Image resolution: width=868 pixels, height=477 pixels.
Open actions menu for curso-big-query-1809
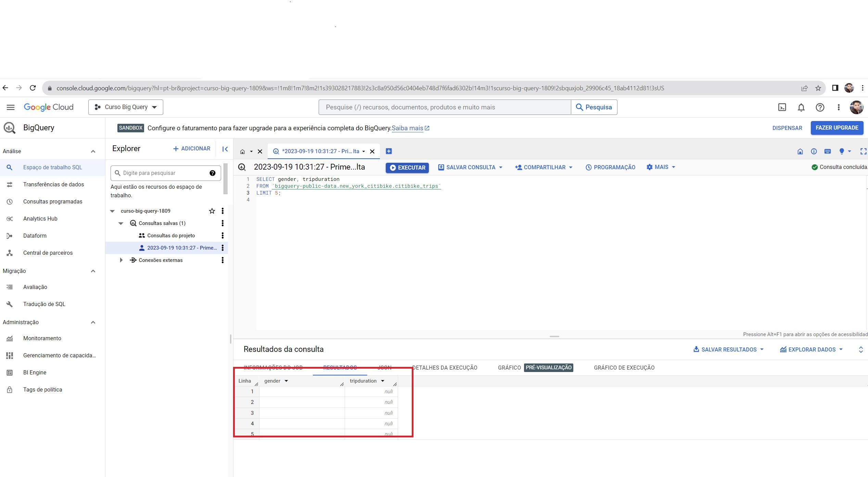point(222,211)
